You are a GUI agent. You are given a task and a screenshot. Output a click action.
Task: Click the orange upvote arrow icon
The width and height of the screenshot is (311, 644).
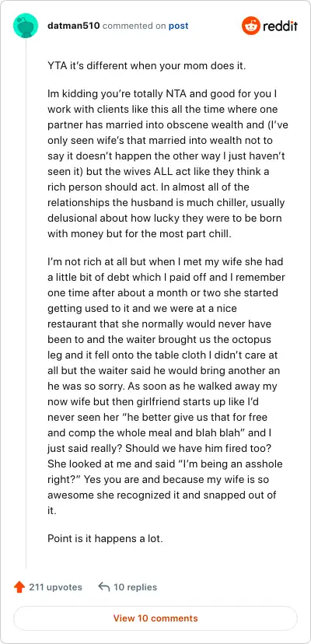pyautogui.click(x=19, y=587)
